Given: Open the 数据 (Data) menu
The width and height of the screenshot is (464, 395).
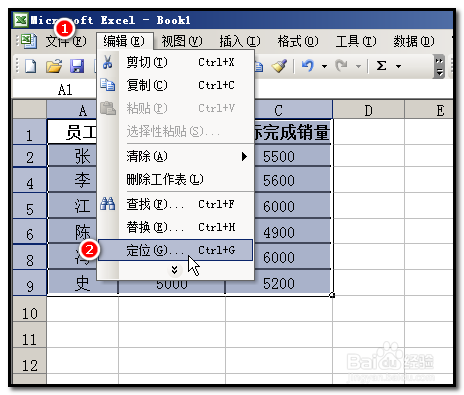Looking at the screenshot, I should [414, 41].
